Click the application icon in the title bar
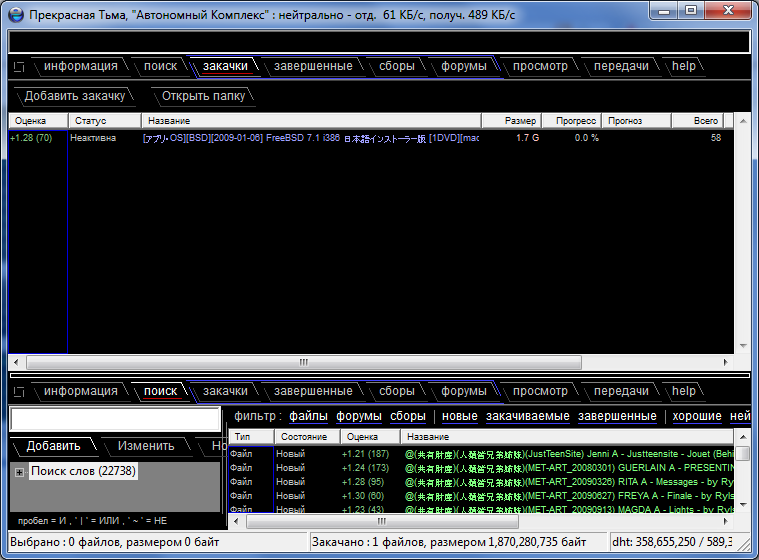 tap(15, 16)
